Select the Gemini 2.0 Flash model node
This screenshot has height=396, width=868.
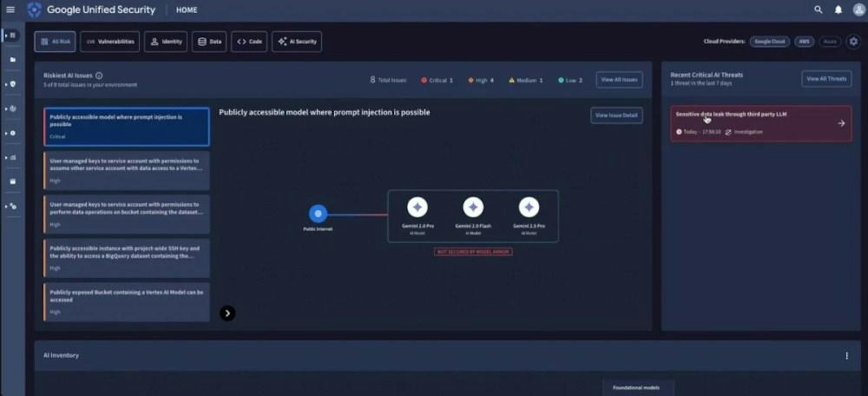click(473, 207)
